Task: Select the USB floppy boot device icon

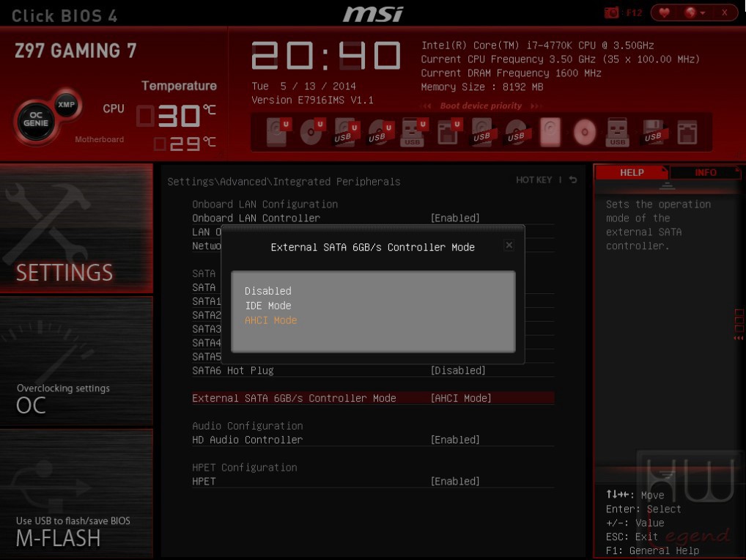Action: click(x=653, y=132)
